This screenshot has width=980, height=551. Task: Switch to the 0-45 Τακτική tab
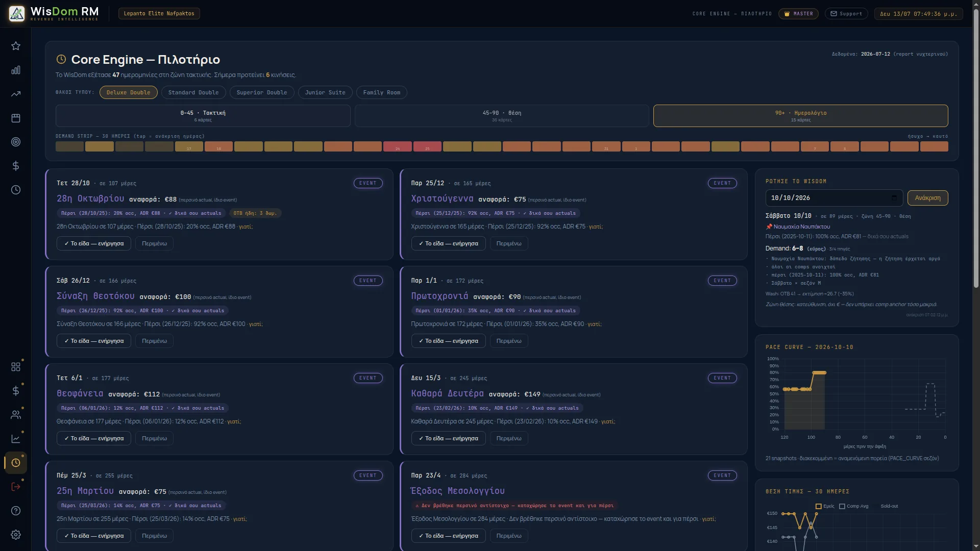pyautogui.click(x=203, y=116)
